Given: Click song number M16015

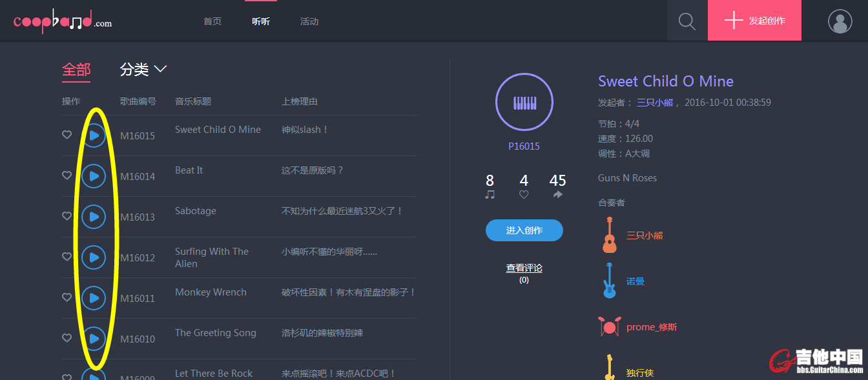Looking at the screenshot, I should pyautogui.click(x=138, y=136).
